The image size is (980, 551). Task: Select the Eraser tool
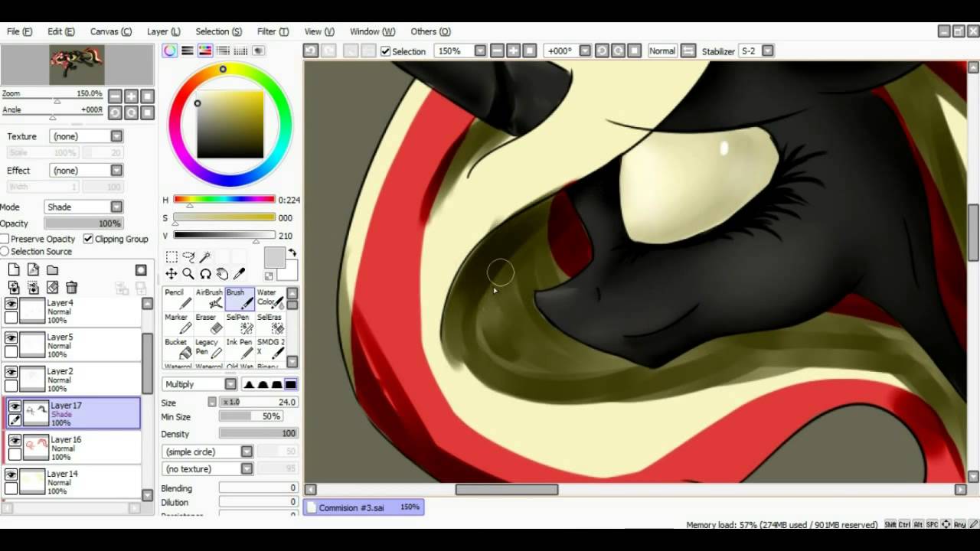[x=209, y=324]
